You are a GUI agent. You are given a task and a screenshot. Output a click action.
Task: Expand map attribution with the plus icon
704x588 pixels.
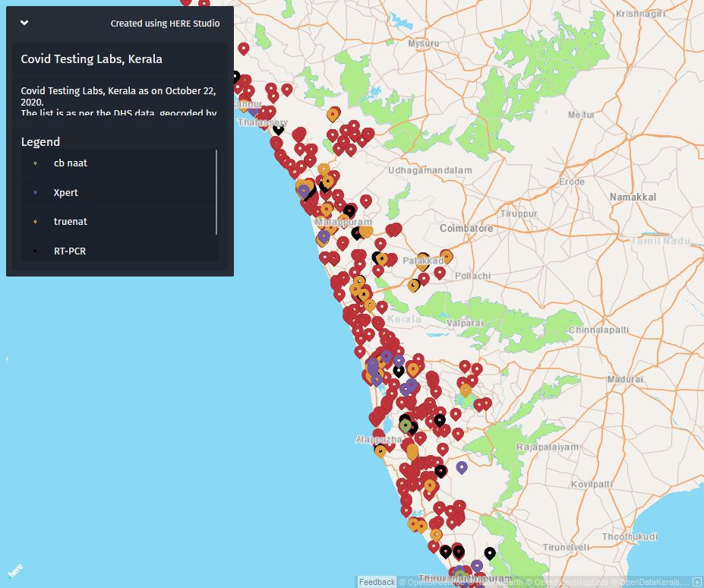pos(697,582)
